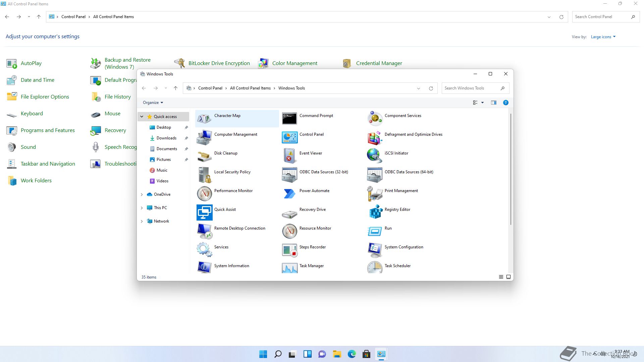This screenshot has height=362, width=644.
Task: Open the System Information icon
Action: [x=204, y=267]
